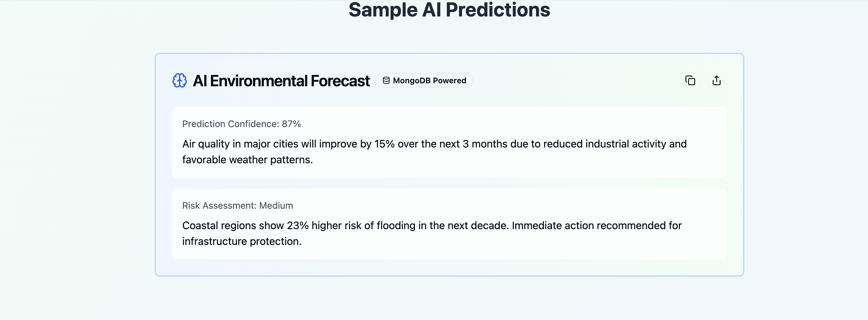Click the 23% figure in flooding prediction
Viewport: 868px width, 320px height.
pyautogui.click(x=297, y=226)
